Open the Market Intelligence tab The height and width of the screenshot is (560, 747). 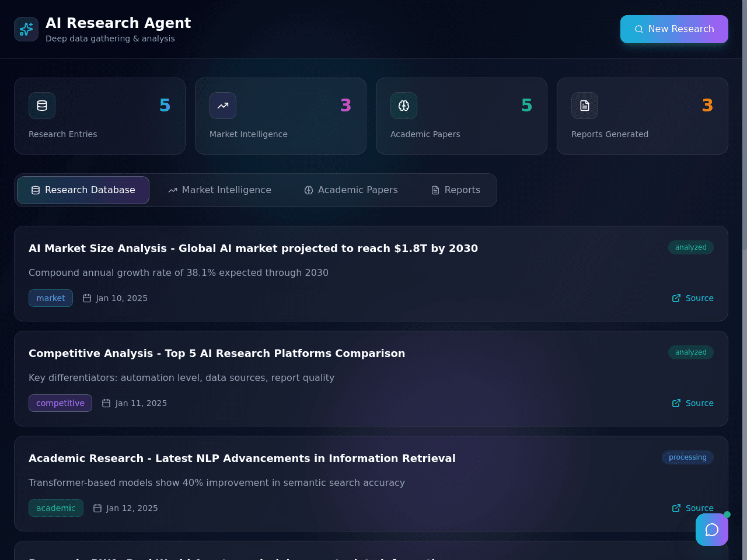click(x=219, y=190)
